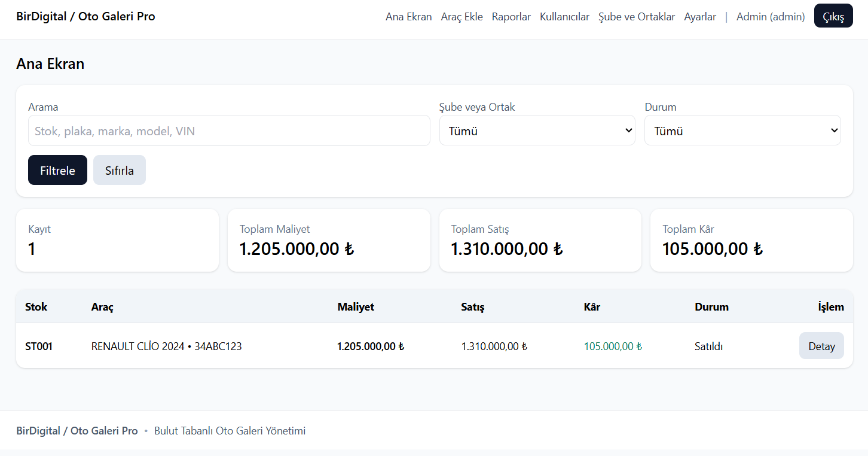Reset filters with the Sıfırla button
Viewport: 868px width, 456px height.
pyautogui.click(x=119, y=171)
